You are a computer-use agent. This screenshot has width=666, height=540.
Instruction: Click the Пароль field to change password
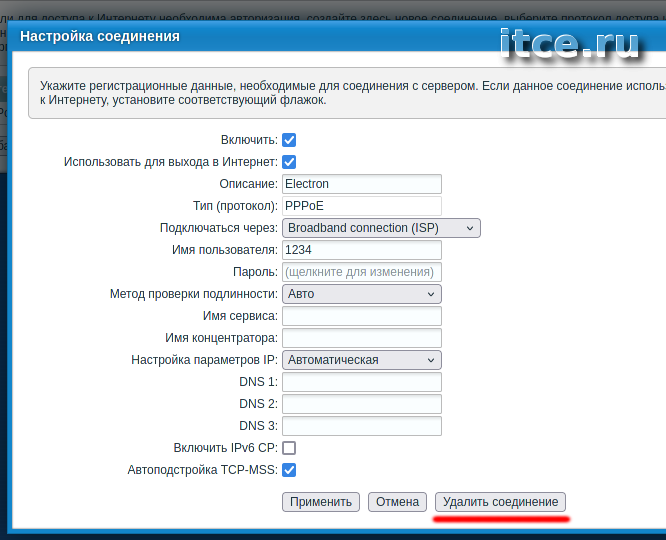(x=361, y=272)
